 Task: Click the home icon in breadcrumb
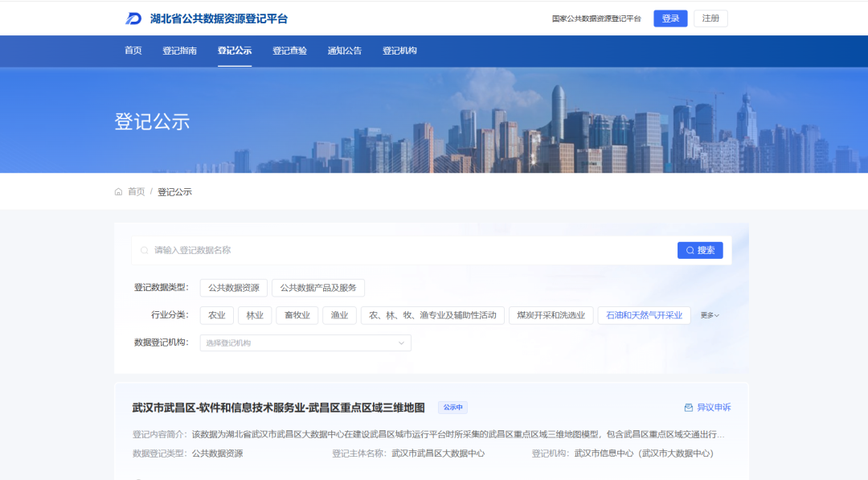pos(119,192)
